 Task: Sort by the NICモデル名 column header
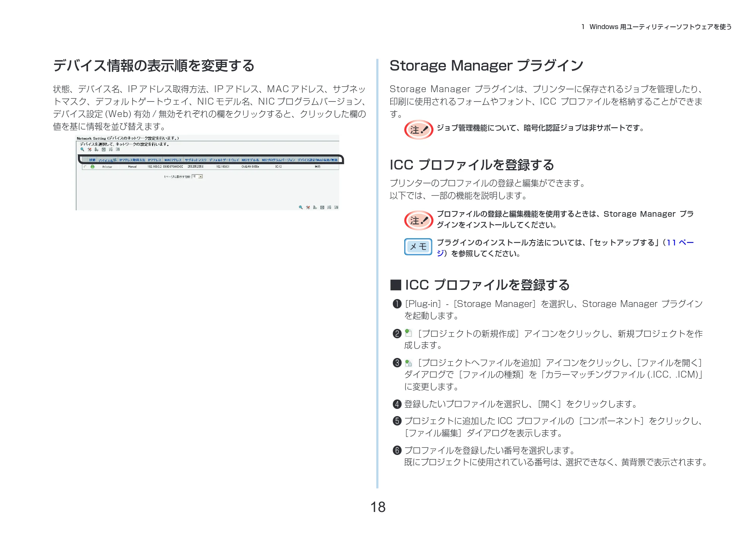click(250, 160)
